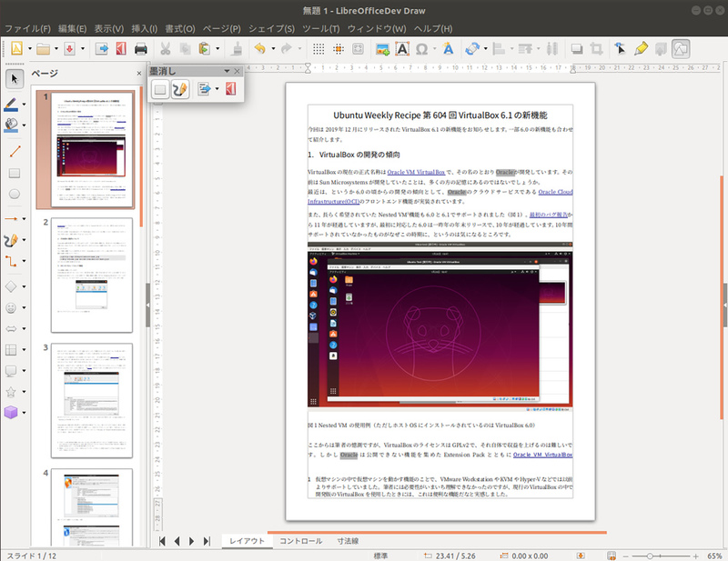728x561 pixels.
Task: Click the Fill Color bucket swatch
Action: pyautogui.click(x=11, y=125)
